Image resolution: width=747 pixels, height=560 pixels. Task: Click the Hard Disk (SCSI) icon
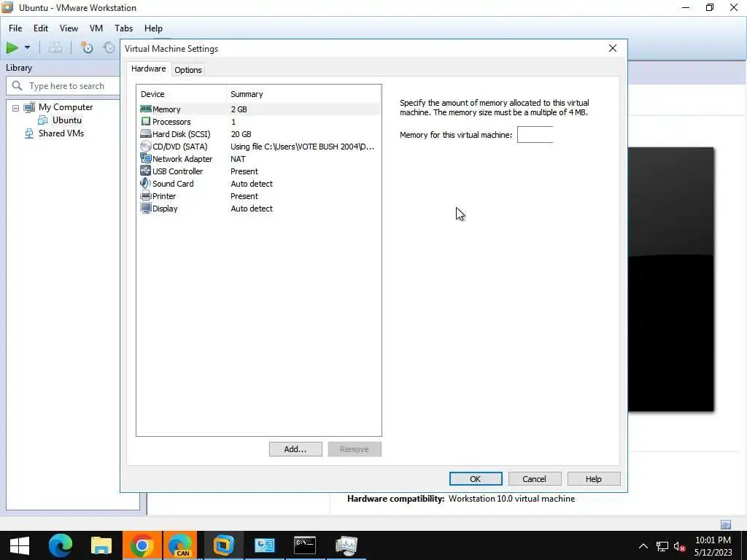pyautogui.click(x=146, y=134)
